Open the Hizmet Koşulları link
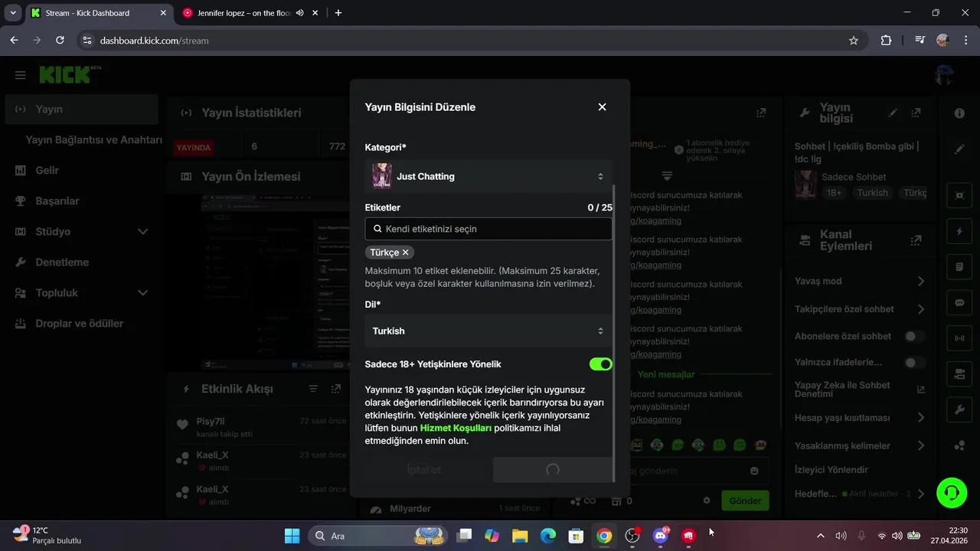The height and width of the screenshot is (551, 980). 456,428
